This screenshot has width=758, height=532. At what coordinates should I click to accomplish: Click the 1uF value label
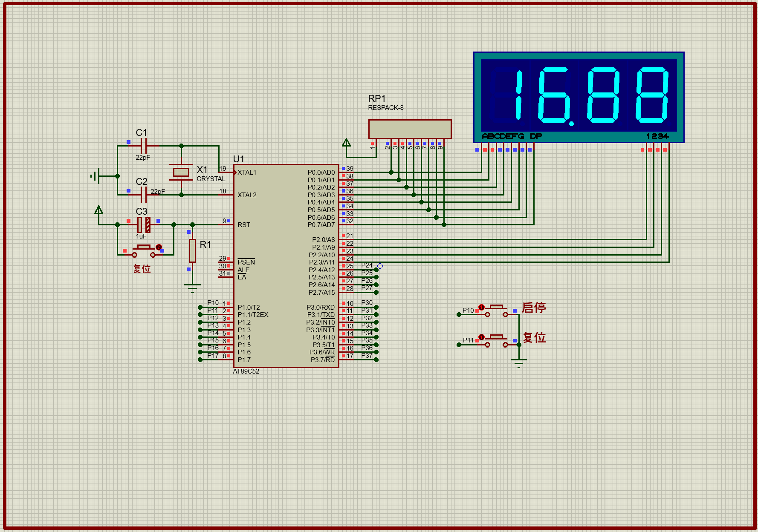[x=141, y=236]
